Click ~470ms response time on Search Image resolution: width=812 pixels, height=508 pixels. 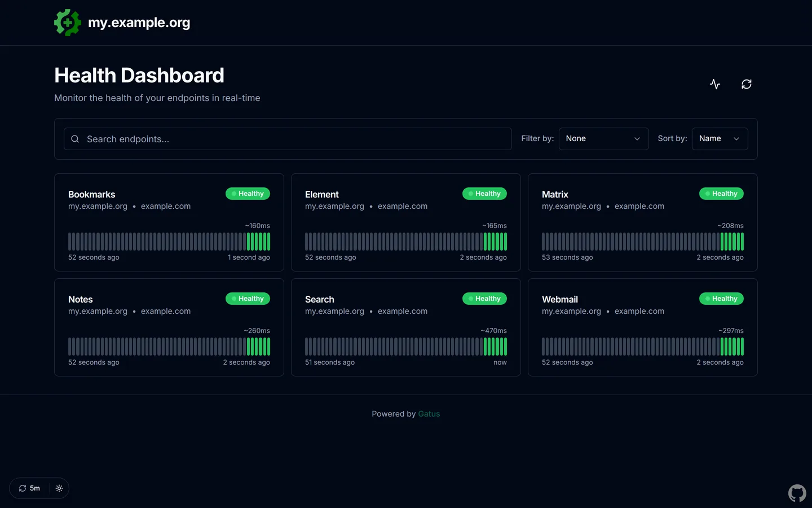pos(494,331)
